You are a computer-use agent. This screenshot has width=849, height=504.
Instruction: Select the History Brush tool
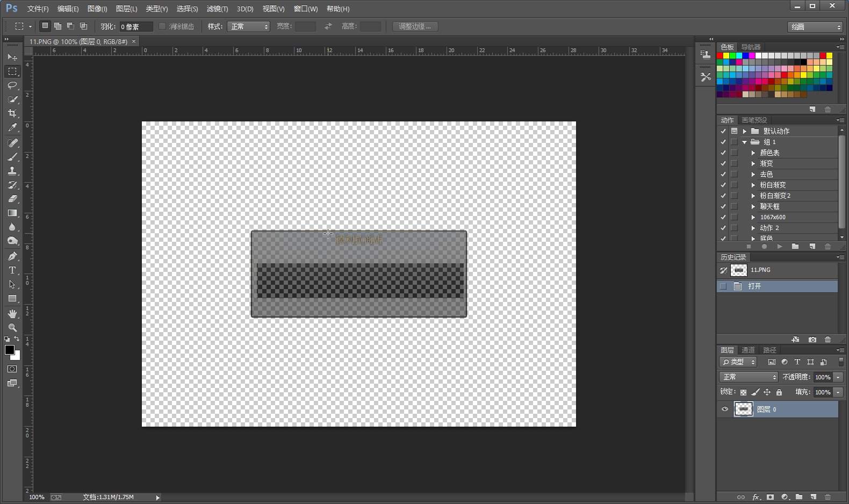tap(12, 185)
